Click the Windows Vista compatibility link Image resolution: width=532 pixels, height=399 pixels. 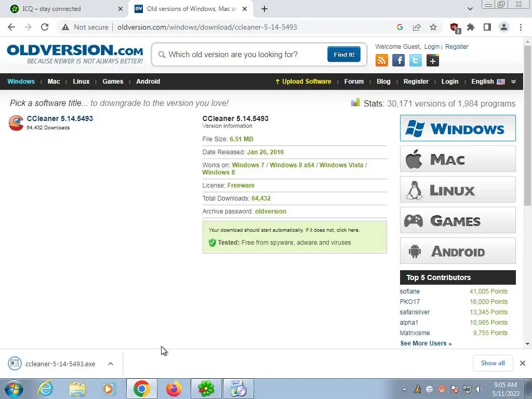tap(341, 165)
